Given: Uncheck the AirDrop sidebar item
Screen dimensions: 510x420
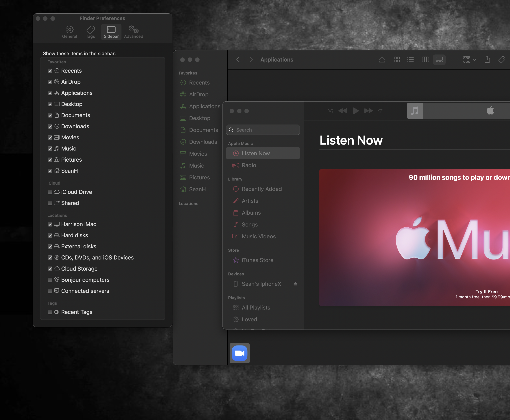Looking at the screenshot, I should coord(50,82).
